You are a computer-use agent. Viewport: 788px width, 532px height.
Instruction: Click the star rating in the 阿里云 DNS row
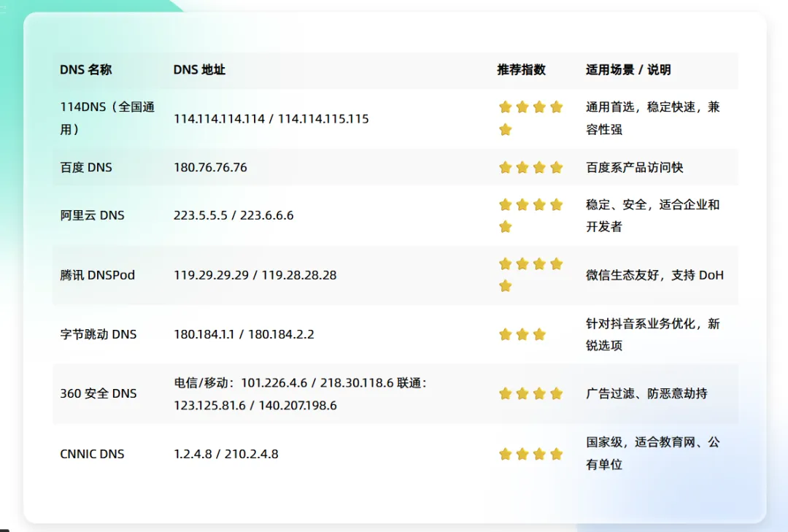(x=530, y=215)
